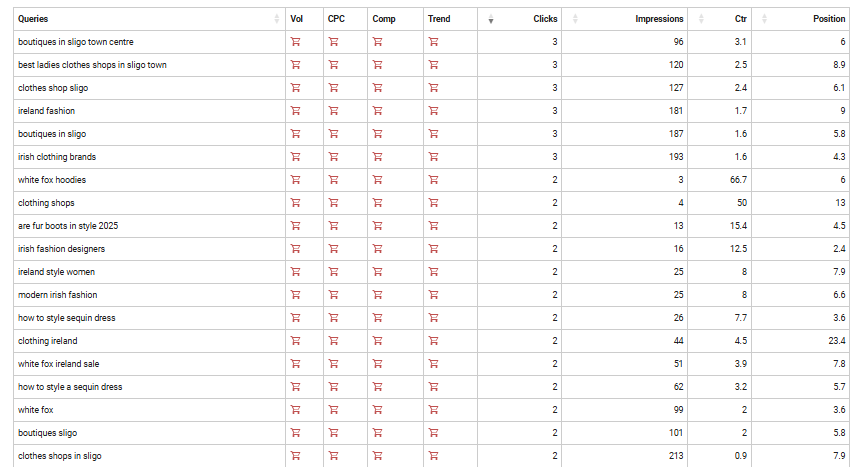Click the Comp cart icon for 'boutiques sligo'
Image resolution: width=859 pixels, height=467 pixels.
[377, 433]
